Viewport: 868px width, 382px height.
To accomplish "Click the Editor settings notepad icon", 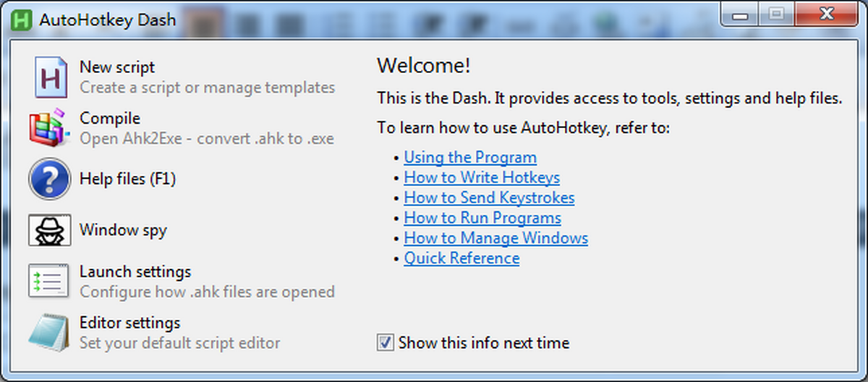I will tap(49, 332).
